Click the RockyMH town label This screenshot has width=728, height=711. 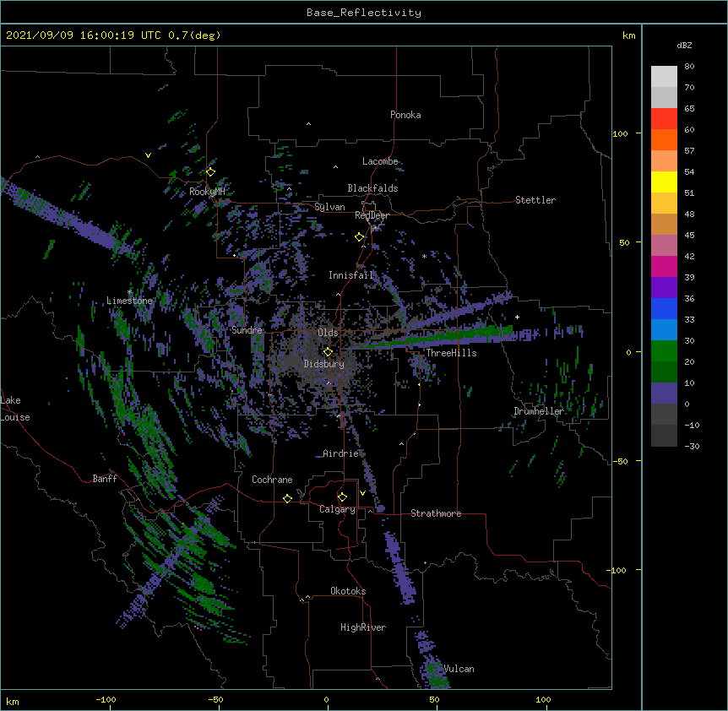tap(207, 192)
